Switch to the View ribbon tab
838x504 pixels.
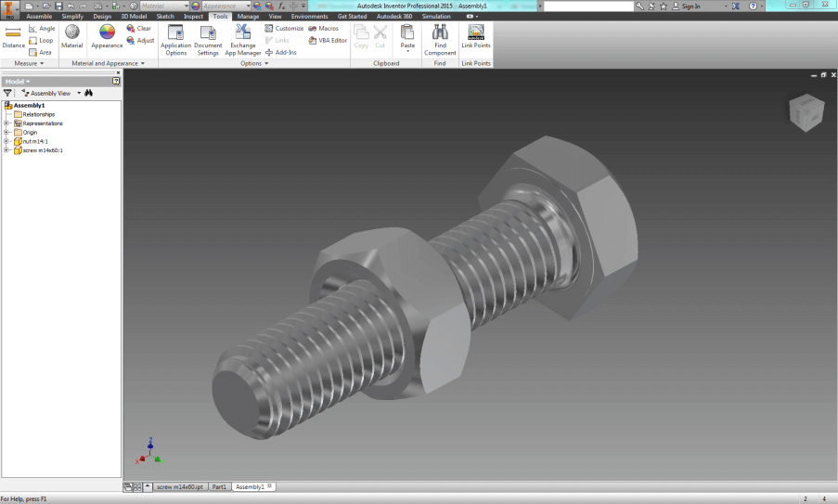tap(275, 16)
